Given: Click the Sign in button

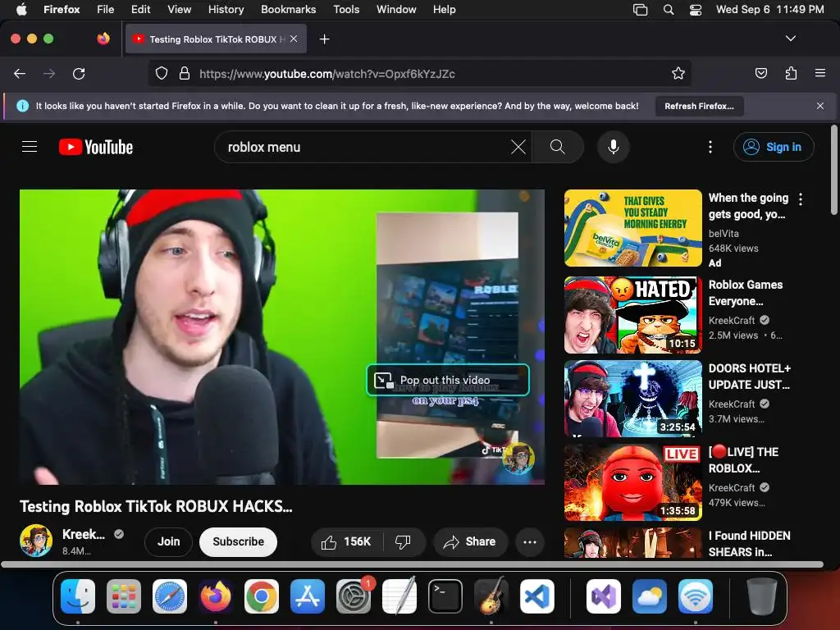Looking at the screenshot, I should [774, 147].
